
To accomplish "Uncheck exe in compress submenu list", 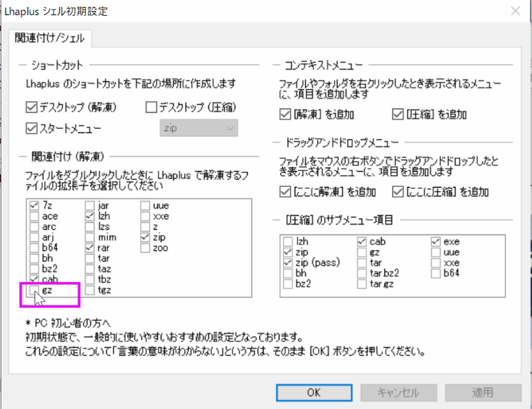I will click(x=435, y=241).
